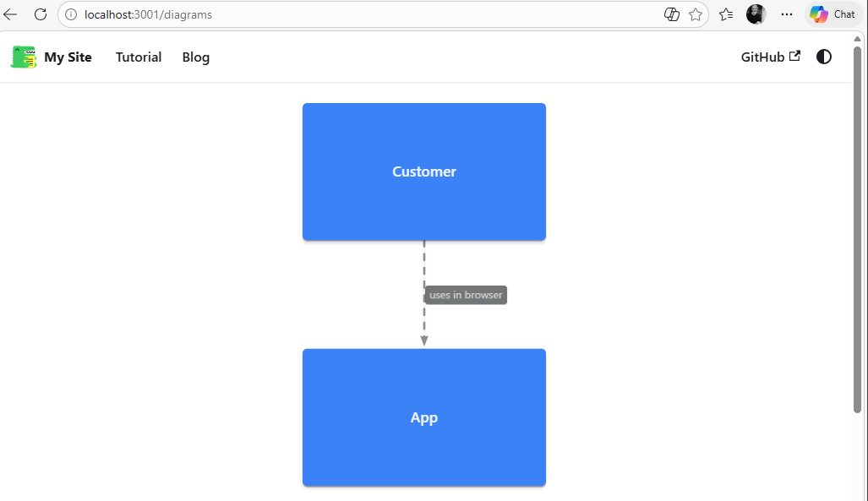Open Copilot Chat in the browser toolbar
The image size is (868, 501).
click(833, 14)
